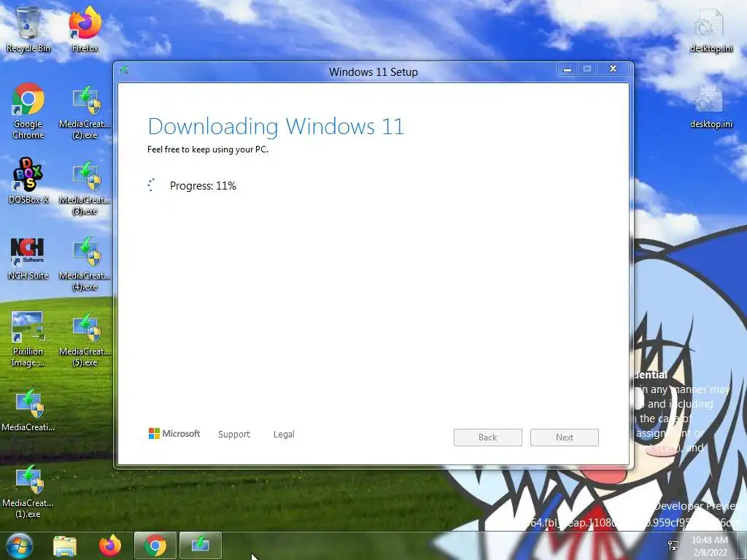
Task: Select the lower desktop.ini file icon
Action: pyautogui.click(x=711, y=106)
